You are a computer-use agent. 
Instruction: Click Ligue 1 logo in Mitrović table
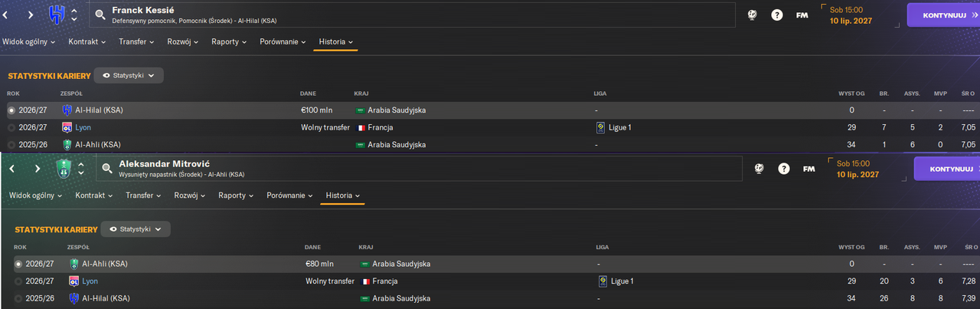[x=604, y=281]
